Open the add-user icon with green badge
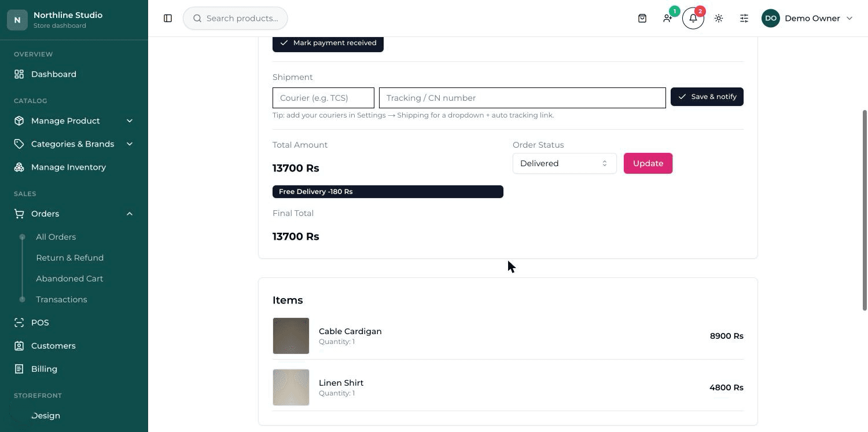Image resolution: width=868 pixels, height=432 pixels. click(x=668, y=19)
